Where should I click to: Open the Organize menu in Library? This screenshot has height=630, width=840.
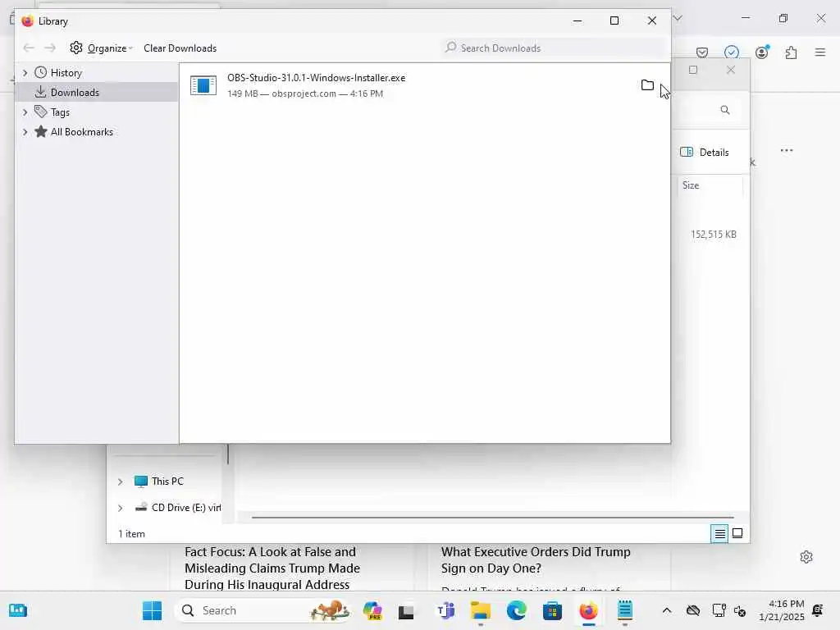coord(102,48)
